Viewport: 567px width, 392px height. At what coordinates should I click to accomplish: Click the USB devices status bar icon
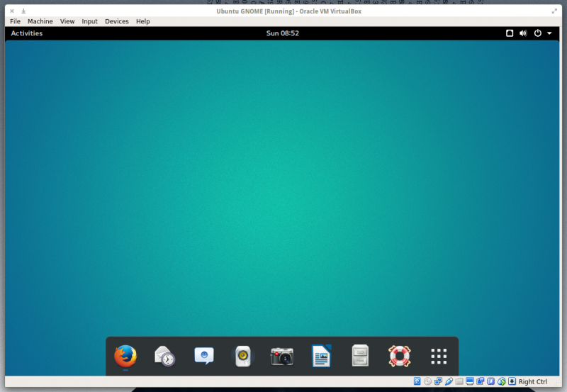point(449,381)
